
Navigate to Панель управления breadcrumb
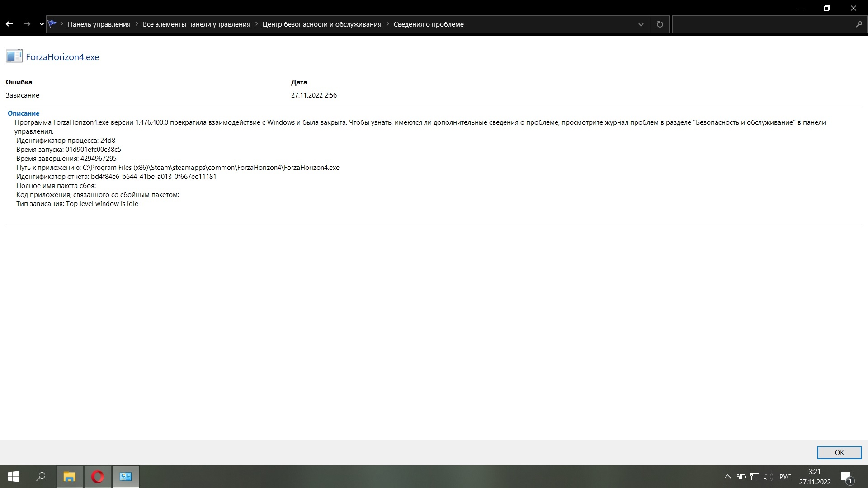tap(99, 24)
